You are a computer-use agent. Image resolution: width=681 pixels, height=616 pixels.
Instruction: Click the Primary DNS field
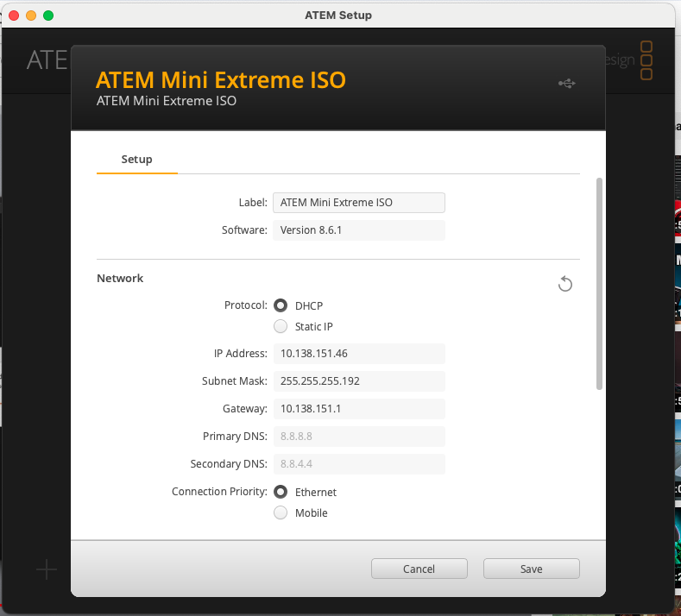(x=359, y=437)
